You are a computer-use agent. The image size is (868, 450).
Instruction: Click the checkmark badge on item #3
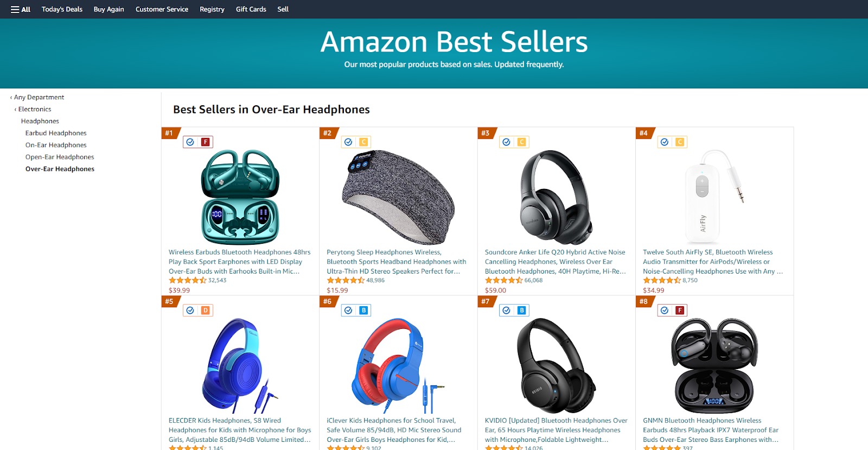click(x=506, y=142)
